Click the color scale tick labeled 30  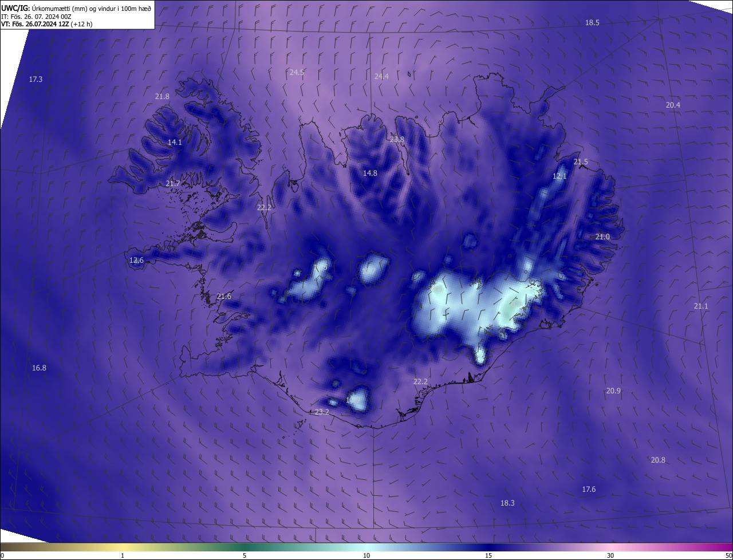click(x=610, y=555)
